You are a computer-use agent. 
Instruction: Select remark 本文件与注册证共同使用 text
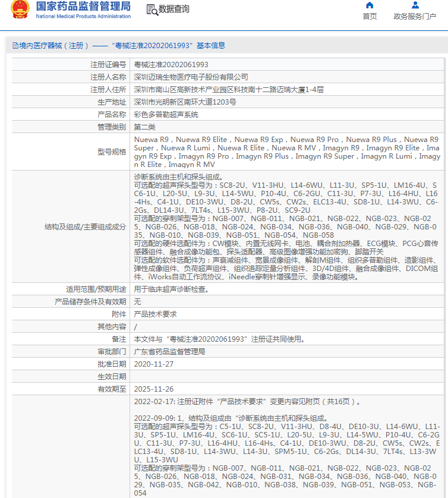[x=220, y=339]
